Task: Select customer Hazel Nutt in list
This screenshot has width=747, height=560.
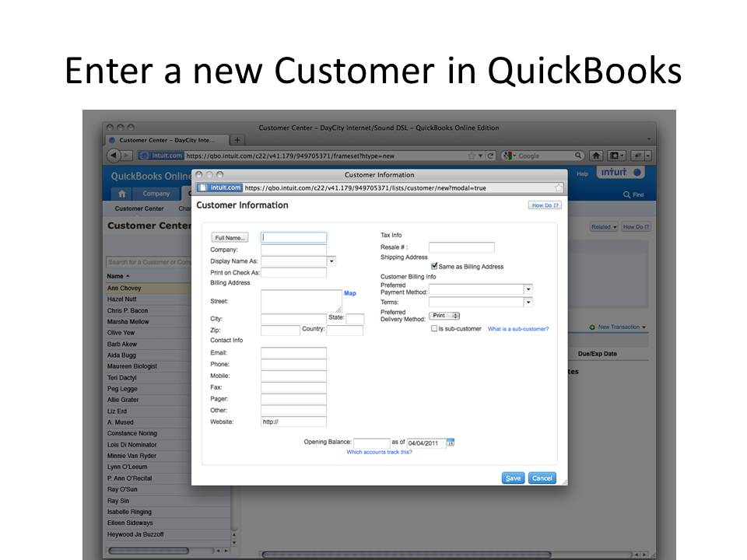Action: 149,299
